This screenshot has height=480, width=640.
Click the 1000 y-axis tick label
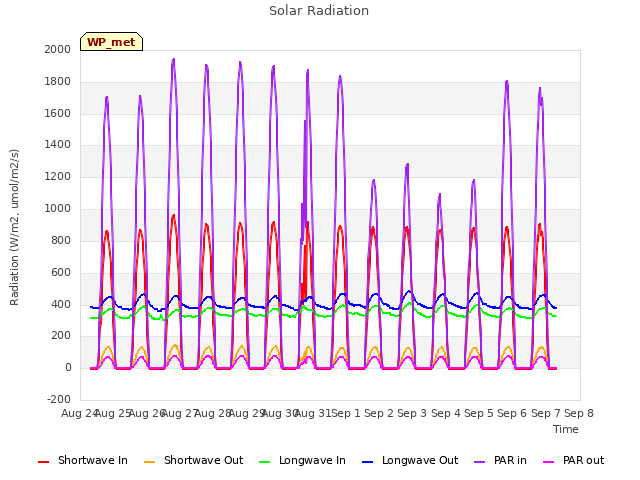point(58,209)
